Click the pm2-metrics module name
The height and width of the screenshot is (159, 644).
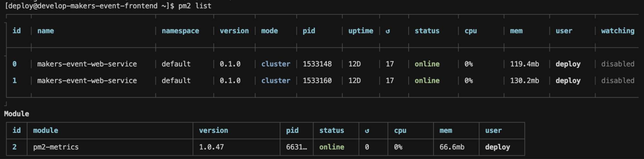(x=56, y=147)
